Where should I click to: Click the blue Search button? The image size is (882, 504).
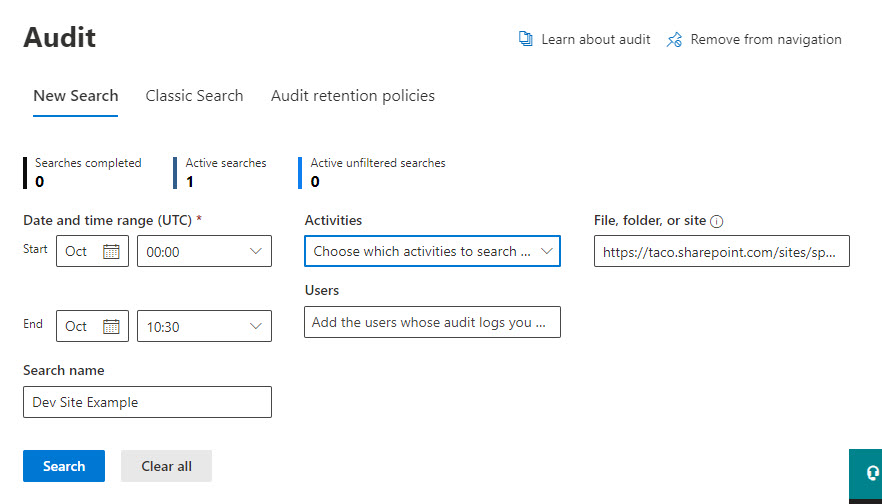click(x=64, y=466)
